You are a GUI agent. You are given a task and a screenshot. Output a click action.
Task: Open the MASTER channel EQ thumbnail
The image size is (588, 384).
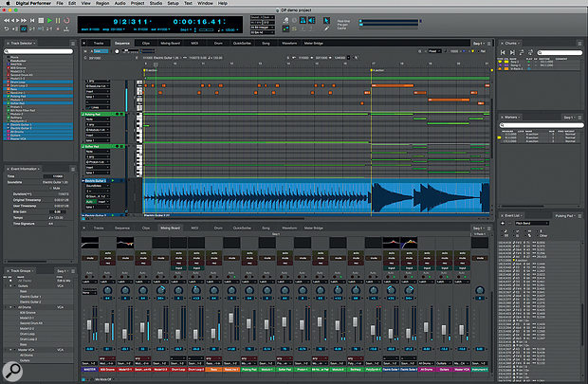[x=90, y=243]
